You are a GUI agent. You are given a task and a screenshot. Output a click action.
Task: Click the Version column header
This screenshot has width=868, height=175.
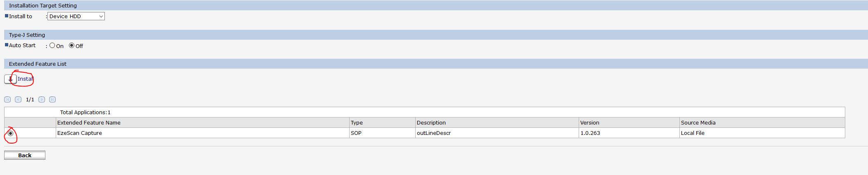tap(589, 123)
